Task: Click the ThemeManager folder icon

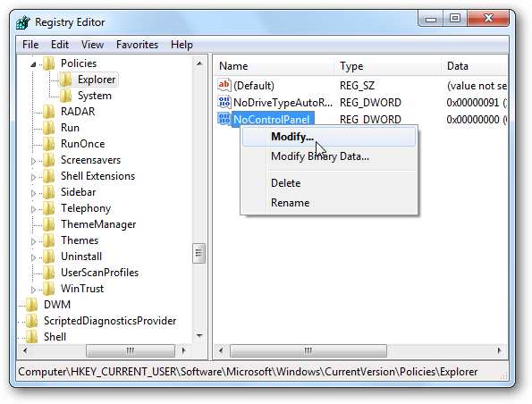Action: (48, 224)
